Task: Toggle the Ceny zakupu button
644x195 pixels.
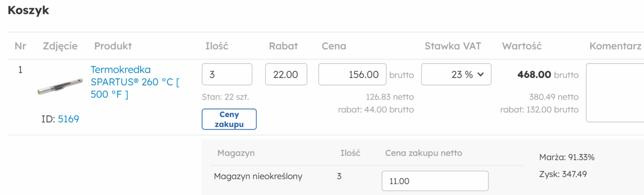Action: (229, 119)
